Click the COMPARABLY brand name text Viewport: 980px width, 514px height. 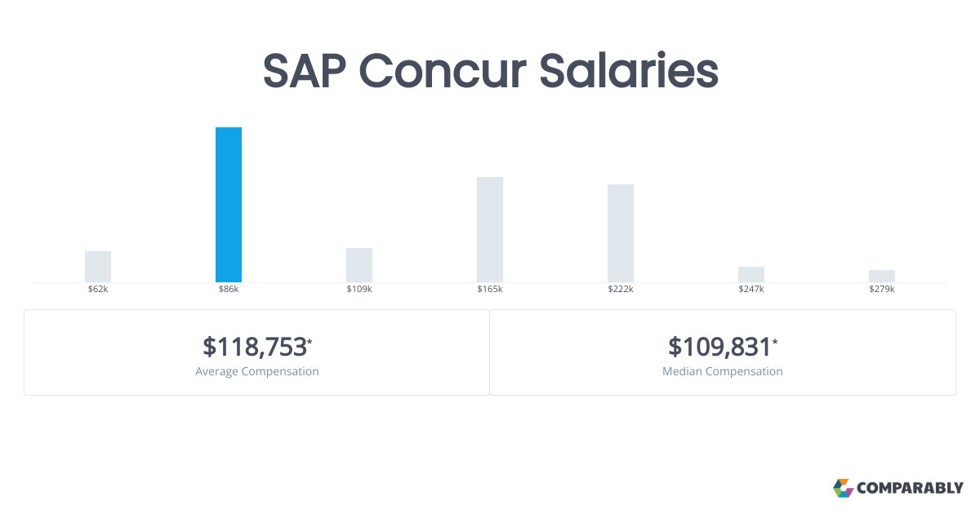910,489
